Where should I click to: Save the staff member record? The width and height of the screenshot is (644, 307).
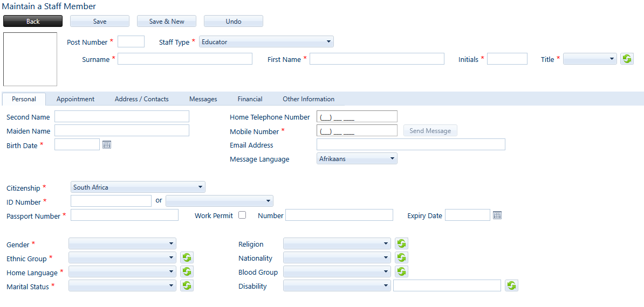point(100,22)
